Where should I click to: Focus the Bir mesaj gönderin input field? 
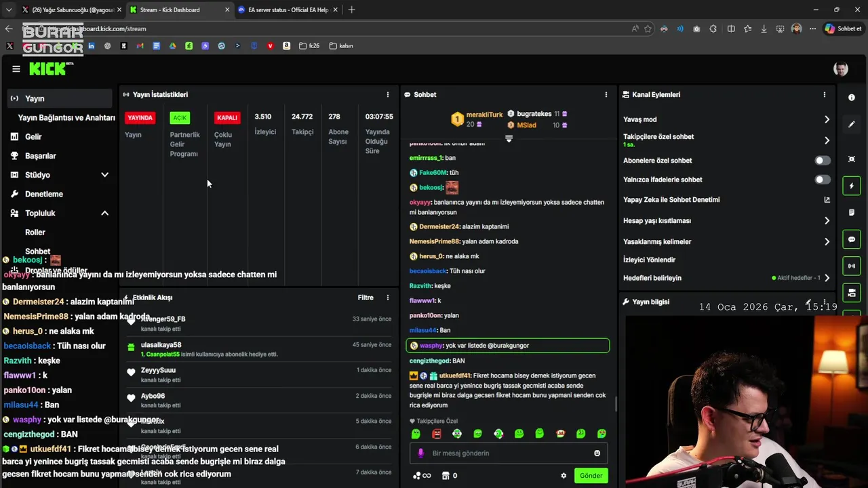pos(509,453)
